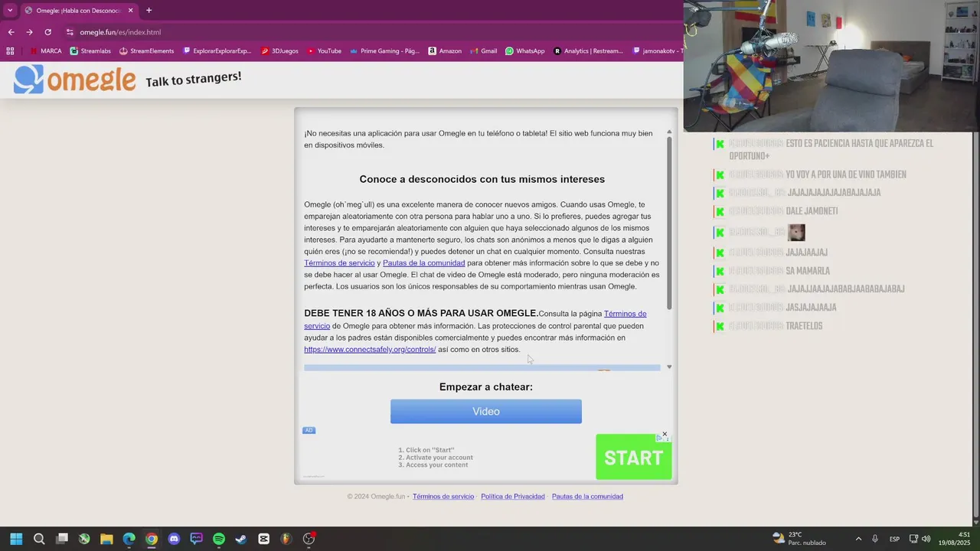Open the Analytics Restream bookmark

(588, 51)
